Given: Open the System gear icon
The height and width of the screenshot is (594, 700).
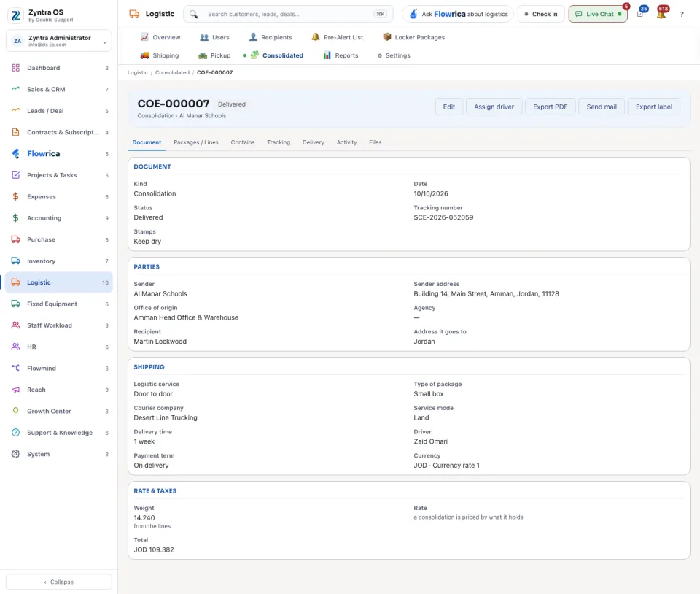Looking at the screenshot, I should tap(15, 454).
